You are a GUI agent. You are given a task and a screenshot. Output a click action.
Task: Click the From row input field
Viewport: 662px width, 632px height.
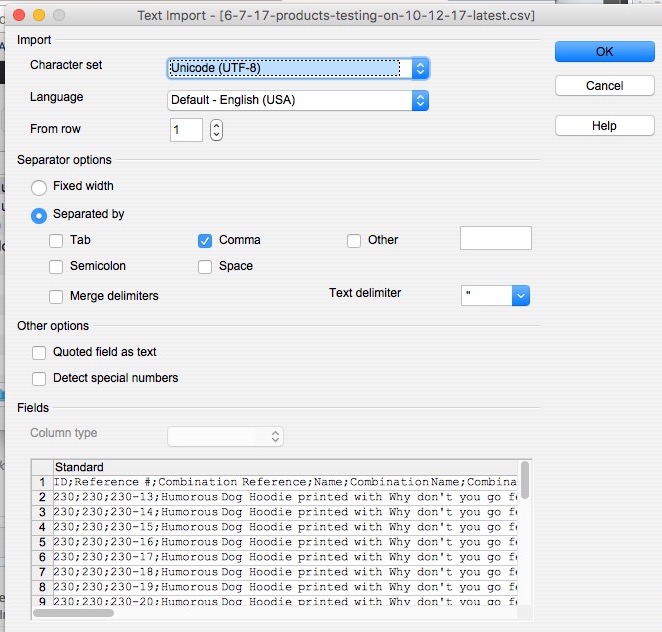tap(186, 130)
